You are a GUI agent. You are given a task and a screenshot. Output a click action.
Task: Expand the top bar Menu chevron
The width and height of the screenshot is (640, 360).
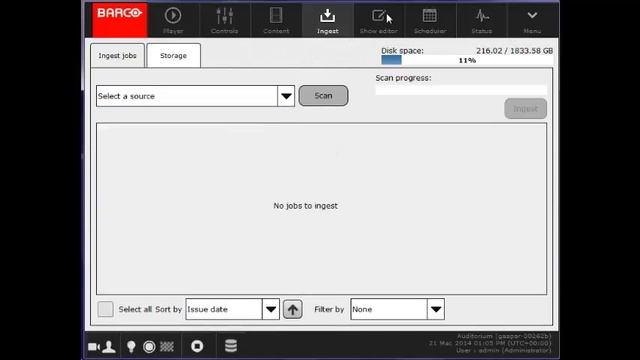pos(532,20)
